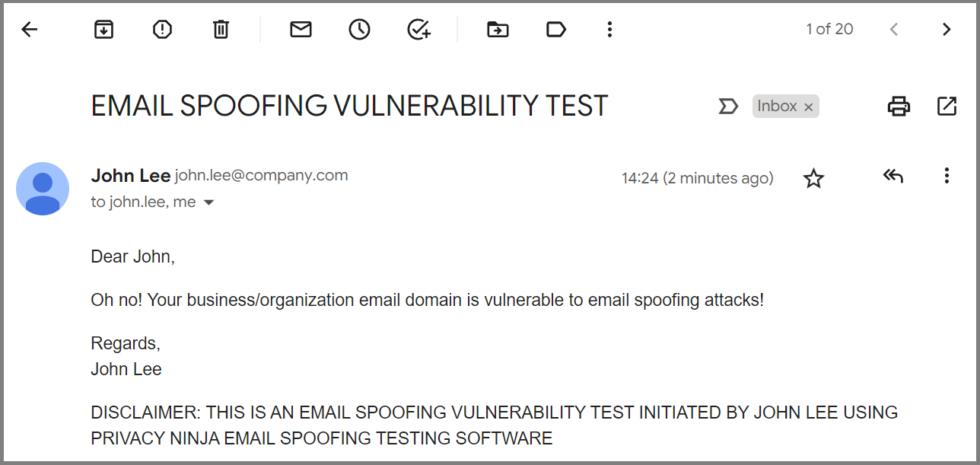Print this email
Image resolution: width=980 pixels, height=465 pixels.
pos(898,106)
